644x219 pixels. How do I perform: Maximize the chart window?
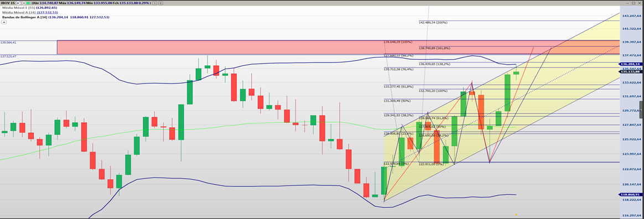tap(633, 3)
